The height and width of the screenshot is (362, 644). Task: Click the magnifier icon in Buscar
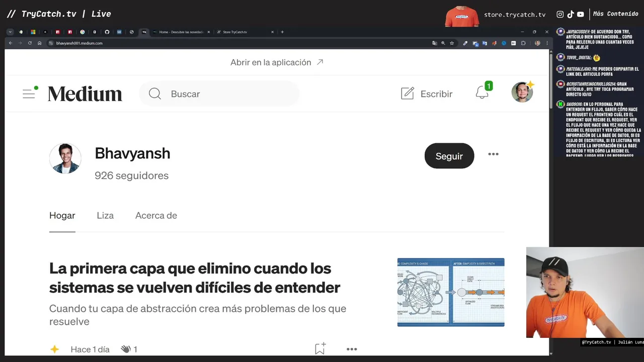point(155,94)
